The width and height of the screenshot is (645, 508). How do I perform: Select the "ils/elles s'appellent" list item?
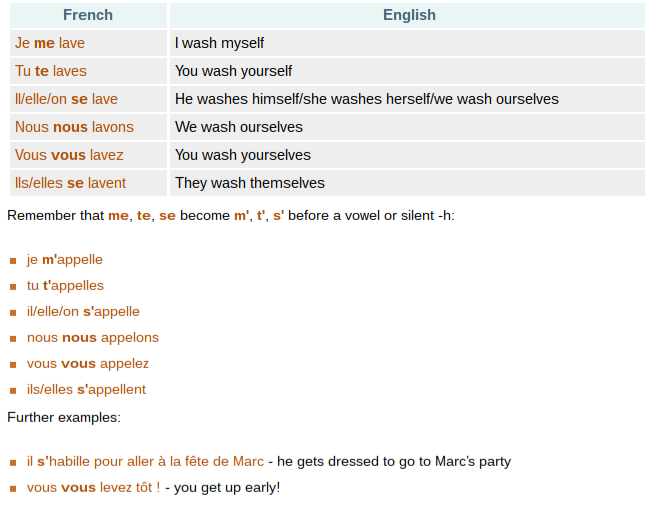pyautogui.click(x=86, y=390)
